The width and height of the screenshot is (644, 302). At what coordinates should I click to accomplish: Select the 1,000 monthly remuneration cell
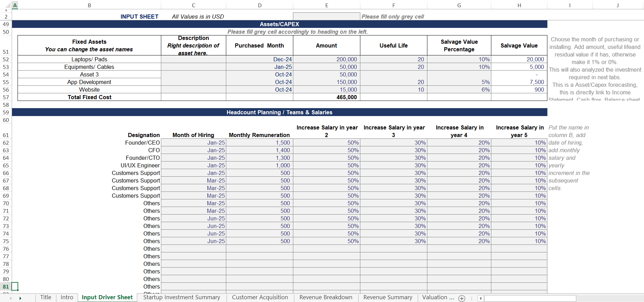point(260,165)
